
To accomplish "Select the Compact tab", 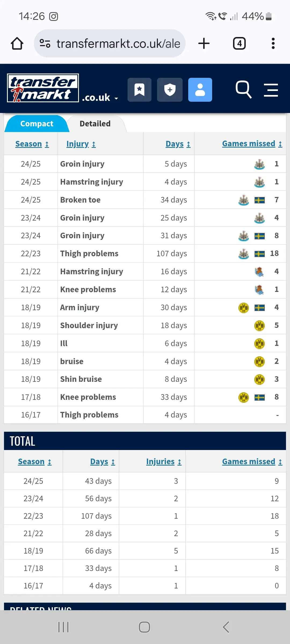I will click(x=37, y=124).
